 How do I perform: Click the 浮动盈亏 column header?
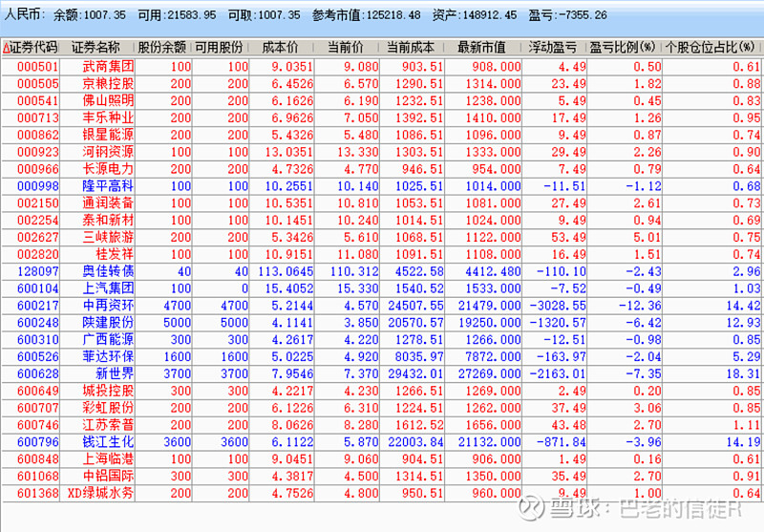tap(553, 47)
